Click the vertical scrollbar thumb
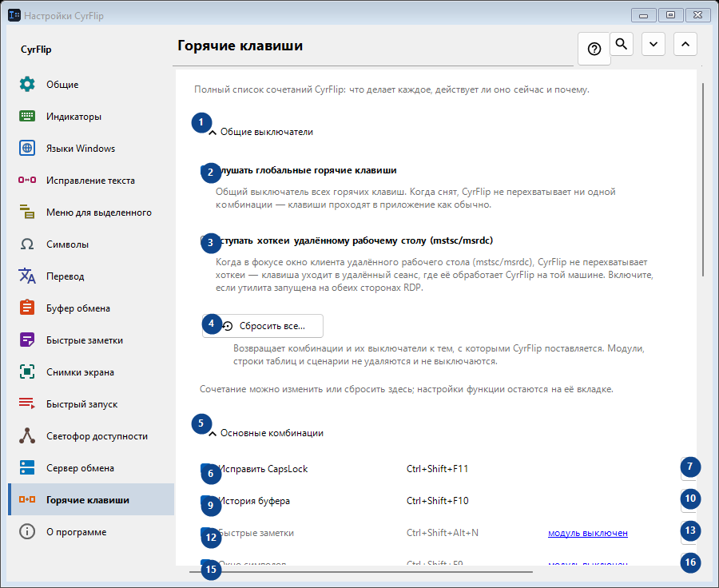This screenshot has height=588, width=719. tap(702, 179)
